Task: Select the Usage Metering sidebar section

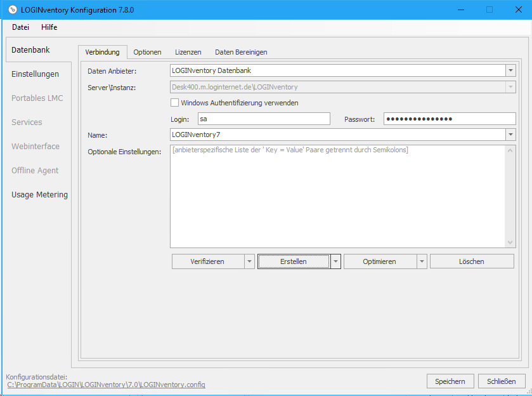Action: (x=40, y=195)
